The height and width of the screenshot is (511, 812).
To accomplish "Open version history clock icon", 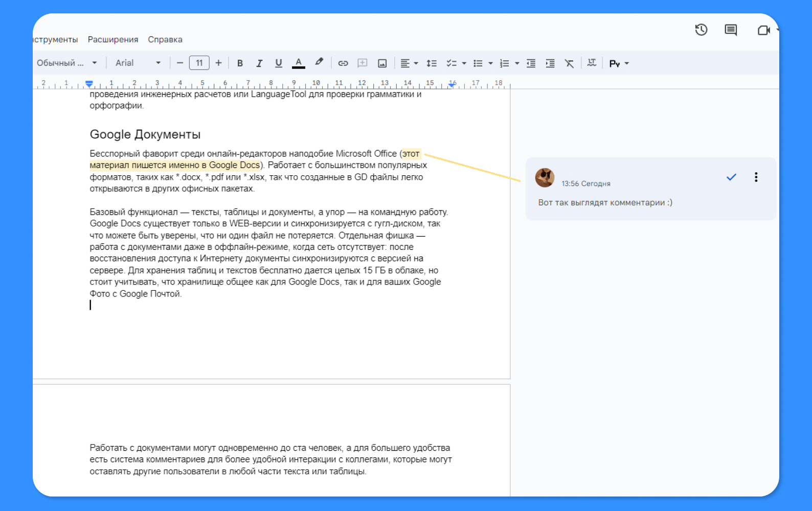I will (701, 30).
